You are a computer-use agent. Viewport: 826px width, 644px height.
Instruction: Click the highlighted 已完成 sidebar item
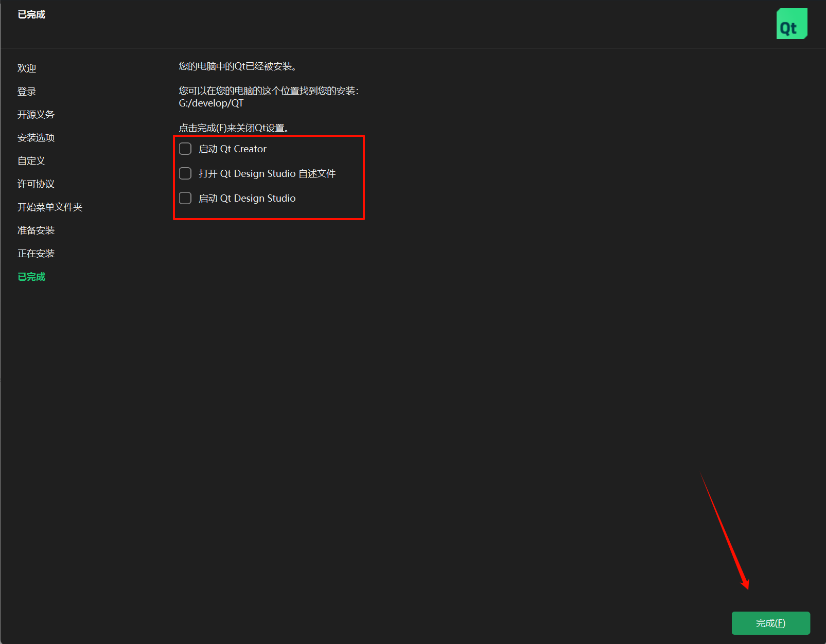[31, 276]
